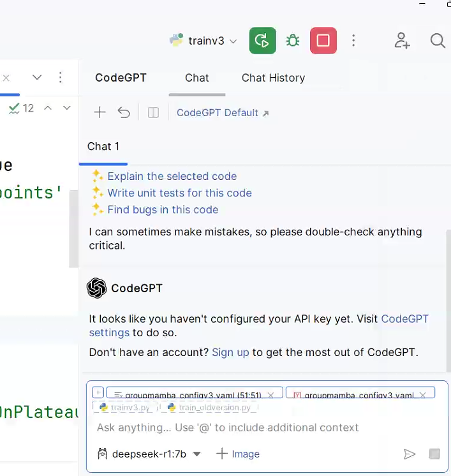Remove the groupmamba_configv3.yaml (51:51) tag
The height and width of the screenshot is (476, 451).
click(270, 395)
